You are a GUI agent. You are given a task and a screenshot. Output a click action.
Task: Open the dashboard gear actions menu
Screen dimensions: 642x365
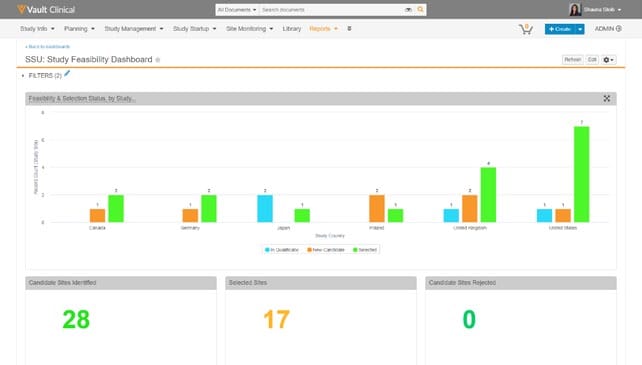tap(608, 60)
